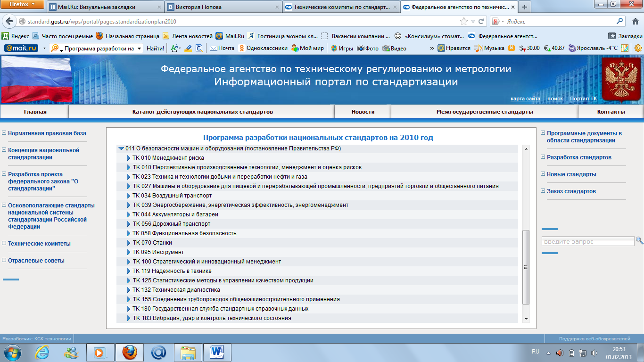The height and width of the screenshot is (362, 644).
Task: Open the Windows Start button
Action: (x=12, y=352)
